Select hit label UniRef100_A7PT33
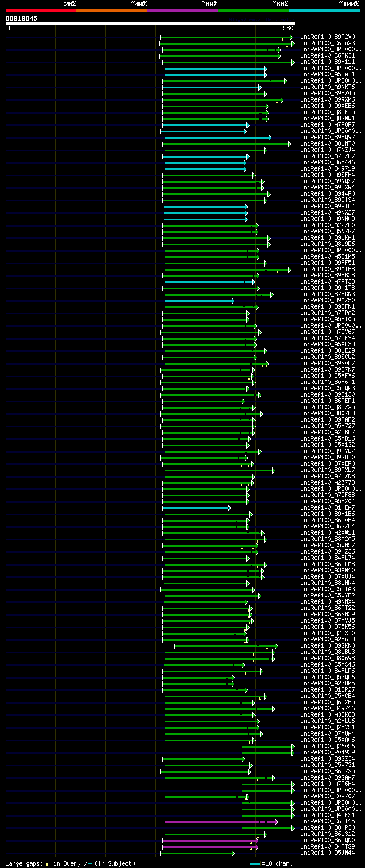Screen dimensions: 365x868 tap(327, 281)
